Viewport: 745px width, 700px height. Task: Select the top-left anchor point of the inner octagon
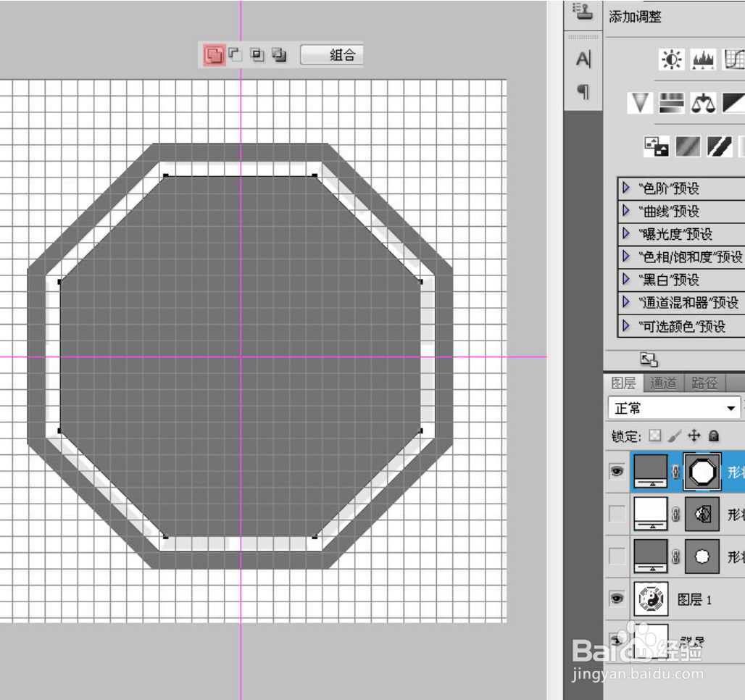click(166, 176)
